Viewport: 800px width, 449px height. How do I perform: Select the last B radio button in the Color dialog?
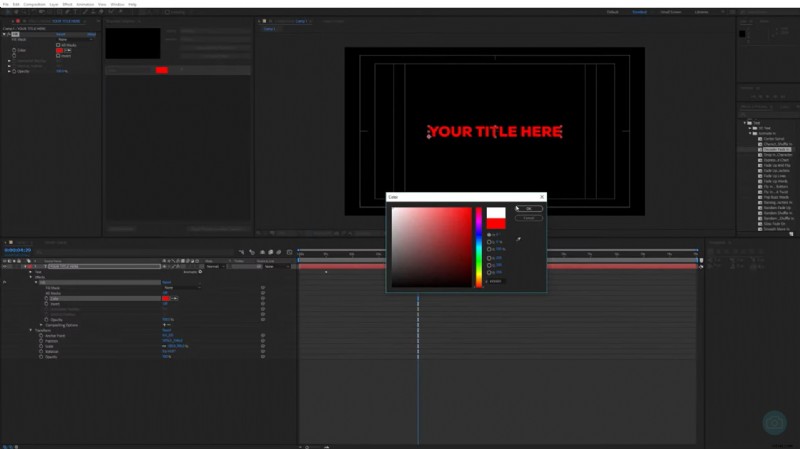pyautogui.click(x=489, y=272)
